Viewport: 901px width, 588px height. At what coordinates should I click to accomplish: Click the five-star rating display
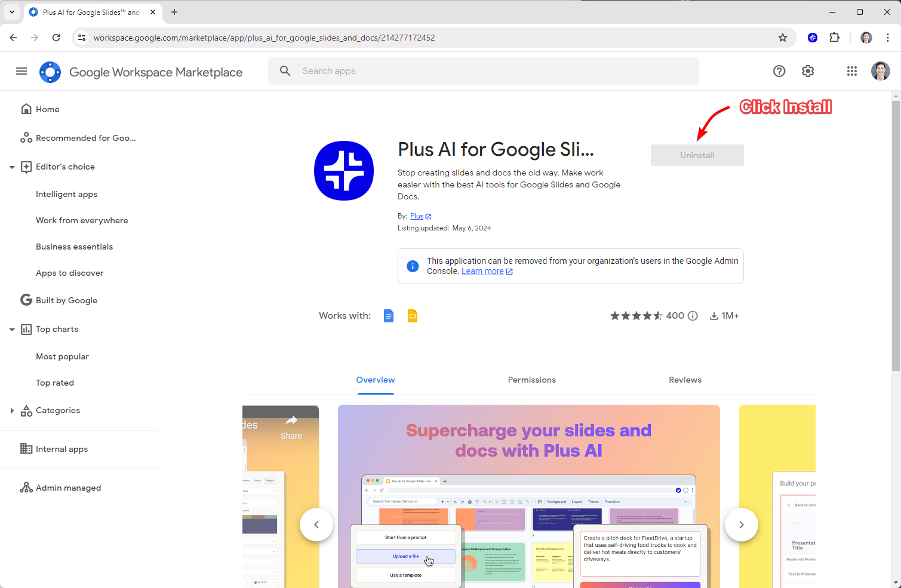[x=636, y=316]
